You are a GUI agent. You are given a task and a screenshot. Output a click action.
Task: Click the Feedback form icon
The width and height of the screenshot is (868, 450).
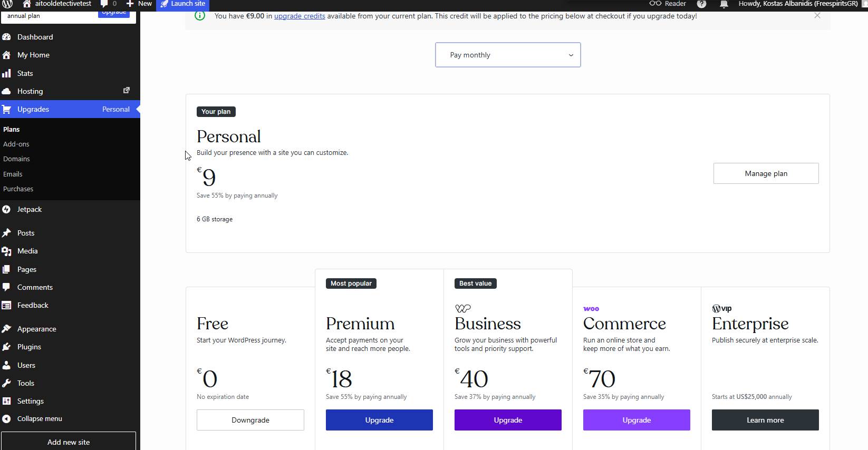6,305
